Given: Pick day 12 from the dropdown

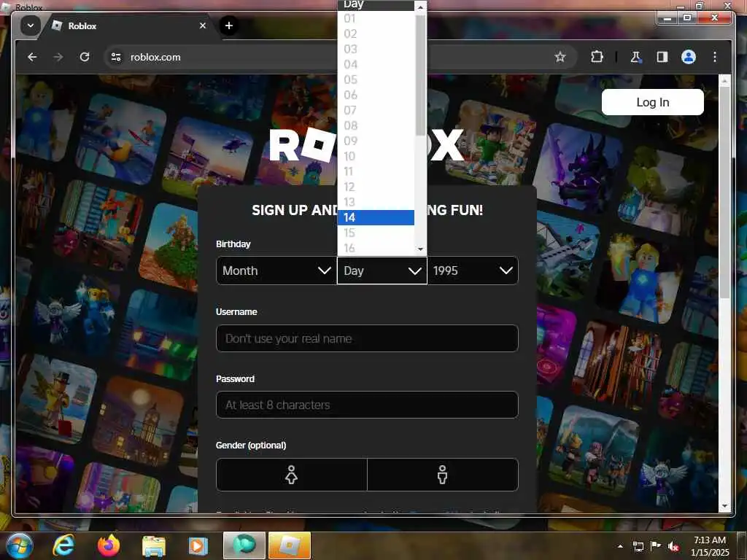Looking at the screenshot, I should coord(376,187).
